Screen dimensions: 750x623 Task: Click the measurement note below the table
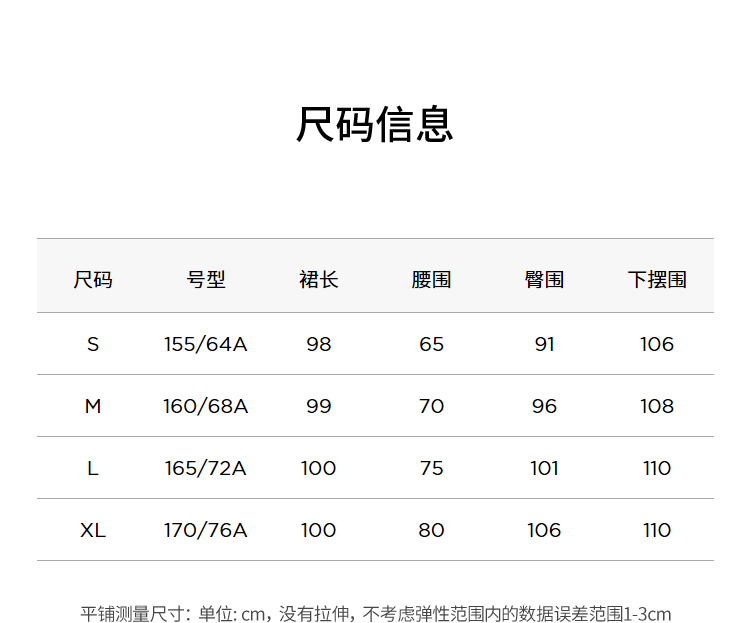click(375, 613)
